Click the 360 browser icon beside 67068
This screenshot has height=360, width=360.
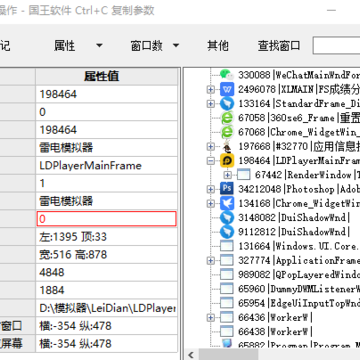[227, 132]
